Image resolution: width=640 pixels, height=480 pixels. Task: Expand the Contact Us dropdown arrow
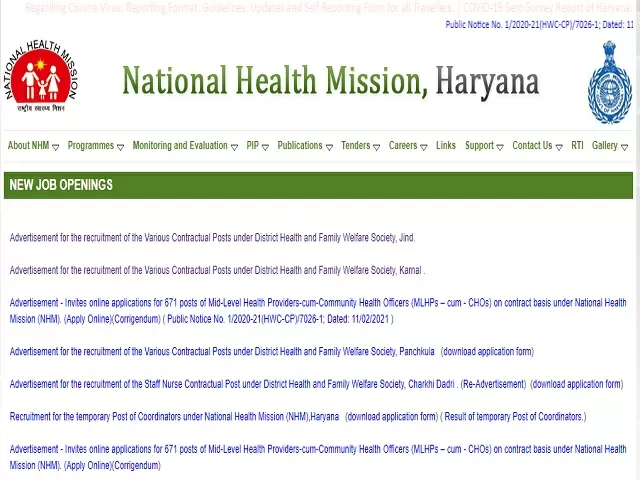[x=559, y=147]
